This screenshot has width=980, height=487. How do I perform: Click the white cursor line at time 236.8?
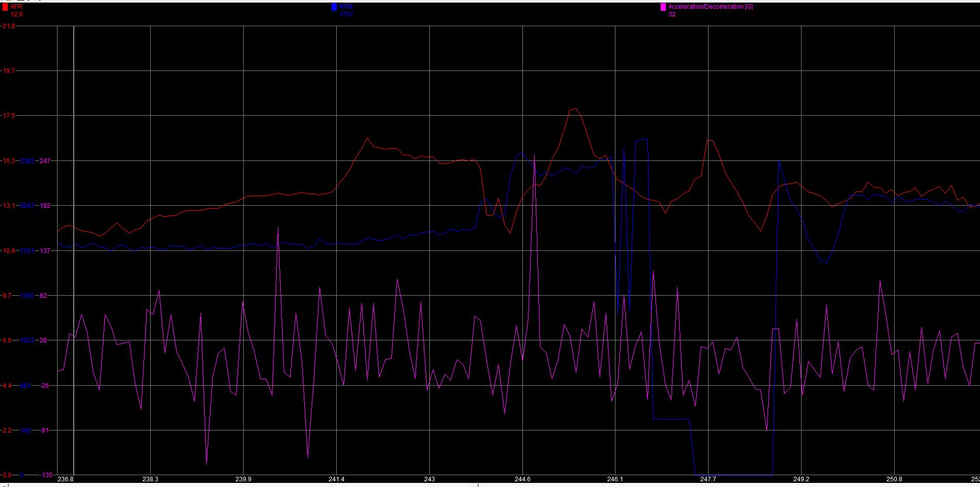tap(74, 250)
